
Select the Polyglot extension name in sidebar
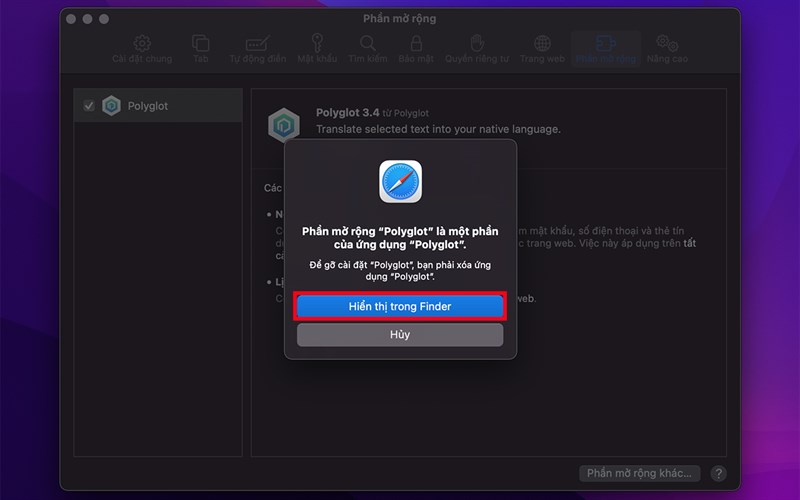coord(147,106)
